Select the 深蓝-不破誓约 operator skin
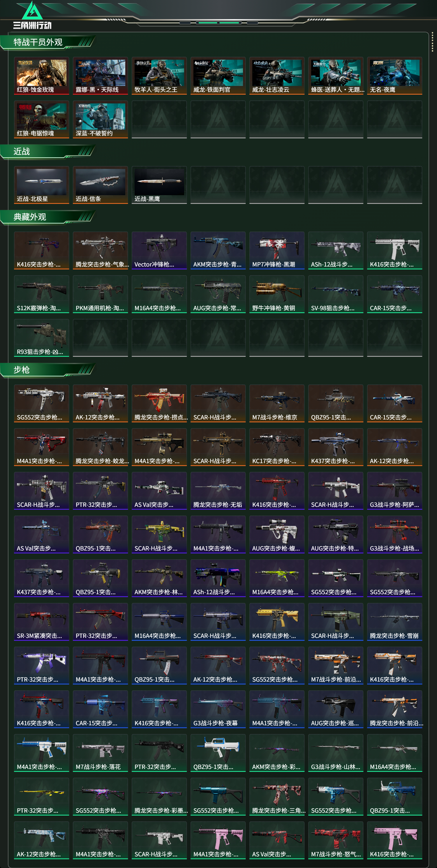 tap(101, 119)
